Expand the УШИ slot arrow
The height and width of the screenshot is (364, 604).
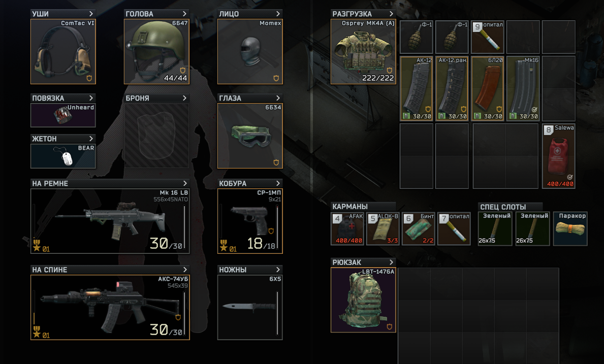pos(91,14)
